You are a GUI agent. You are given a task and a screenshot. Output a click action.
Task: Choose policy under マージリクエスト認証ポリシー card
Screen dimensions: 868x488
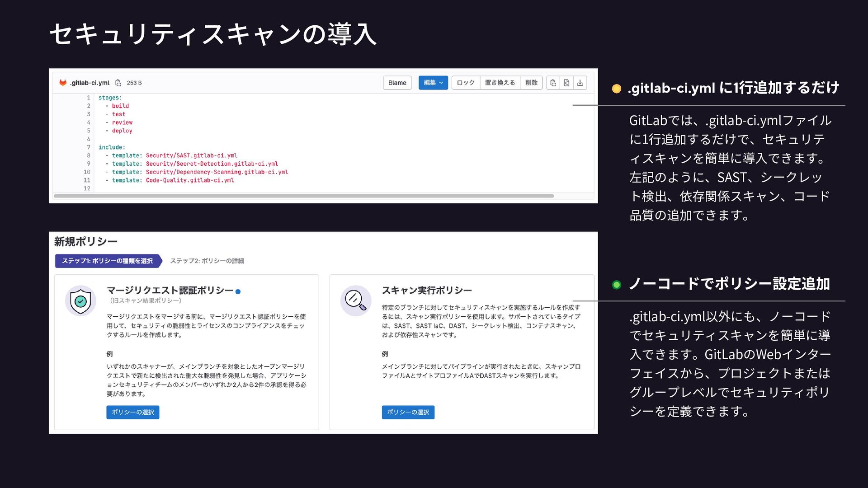132,412
